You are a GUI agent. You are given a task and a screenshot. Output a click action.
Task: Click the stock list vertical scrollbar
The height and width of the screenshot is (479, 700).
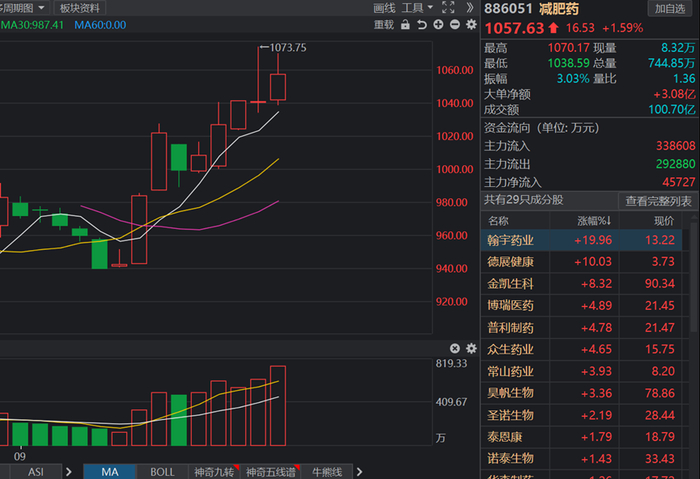pos(694,277)
